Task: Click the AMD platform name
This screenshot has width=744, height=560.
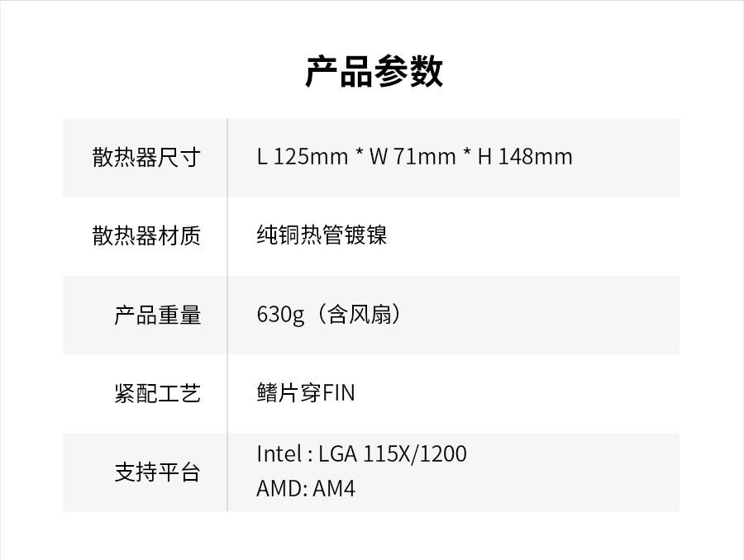Action: tap(281, 489)
